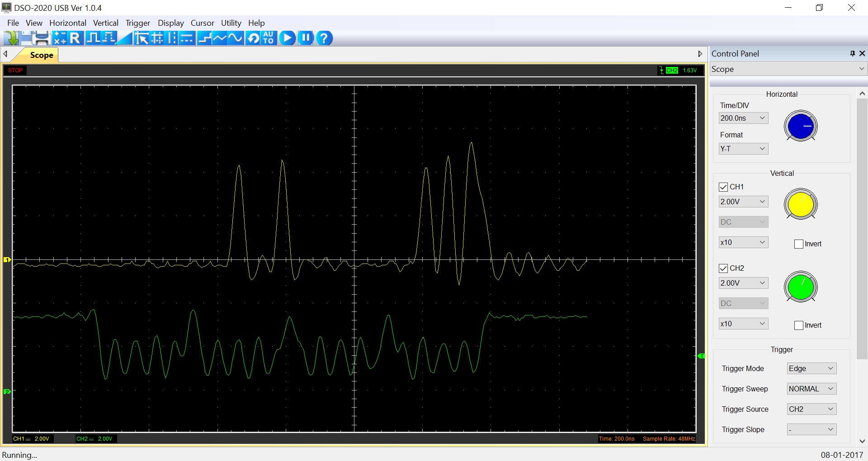Click the print icon in the toolbar
This screenshot has height=461, width=868.
[x=42, y=38]
